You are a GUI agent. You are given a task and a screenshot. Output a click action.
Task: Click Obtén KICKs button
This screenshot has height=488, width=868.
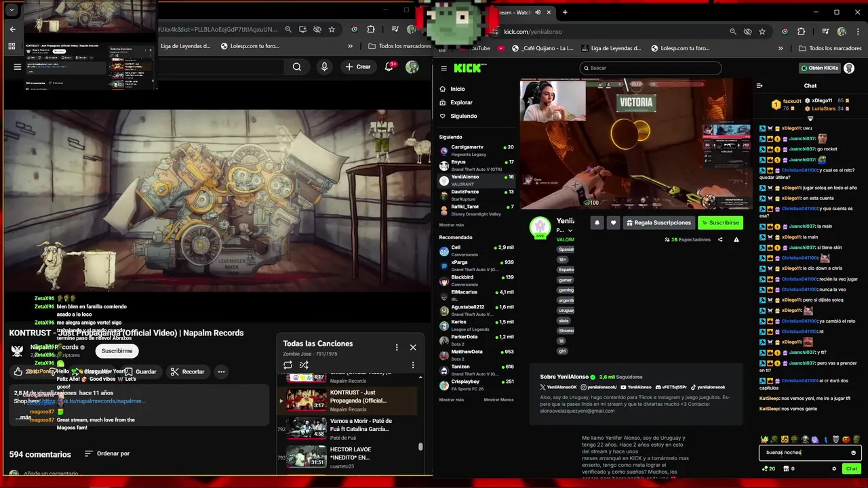tap(819, 68)
